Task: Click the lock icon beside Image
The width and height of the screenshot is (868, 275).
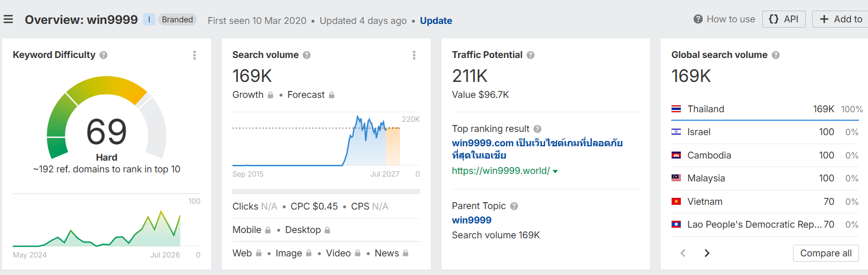Action: (309, 253)
